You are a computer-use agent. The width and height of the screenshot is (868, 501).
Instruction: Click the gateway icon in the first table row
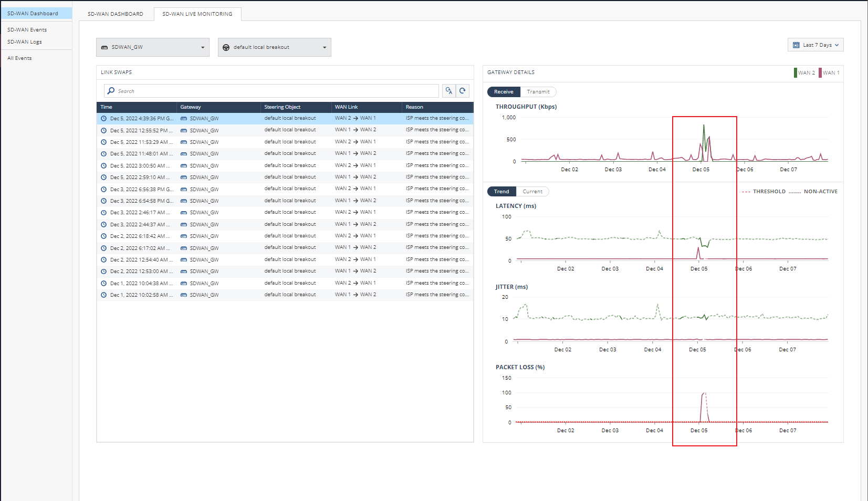click(183, 118)
